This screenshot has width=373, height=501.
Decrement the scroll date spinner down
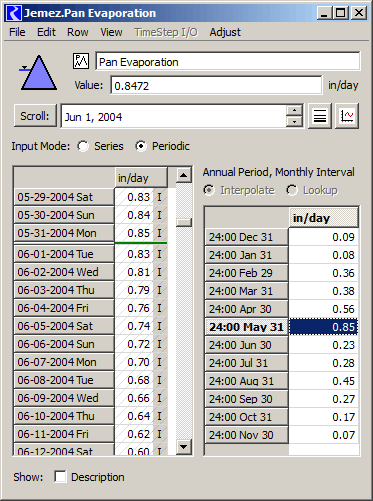click(294, 122)
